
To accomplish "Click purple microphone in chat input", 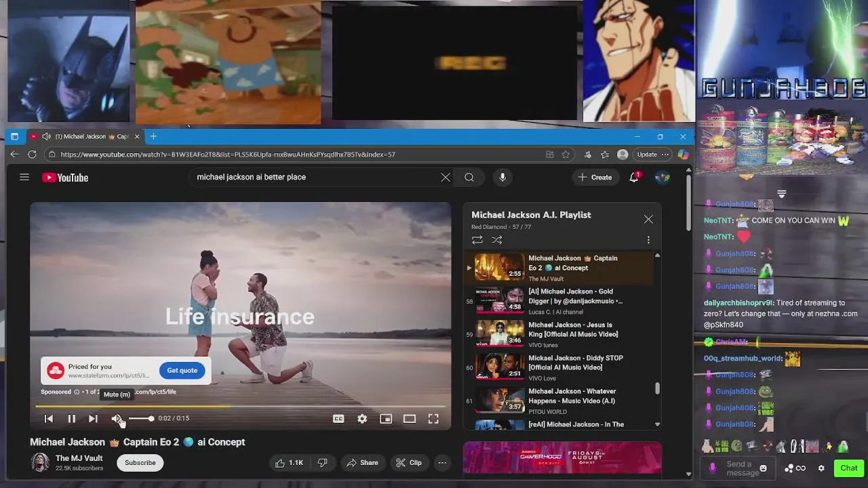I will (x=712, y=468).
